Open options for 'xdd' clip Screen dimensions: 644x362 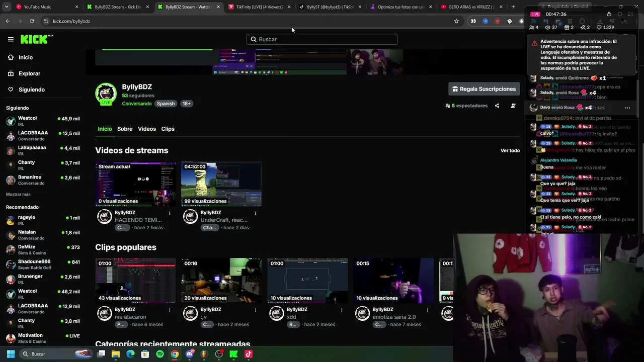(x=342, y=310)
